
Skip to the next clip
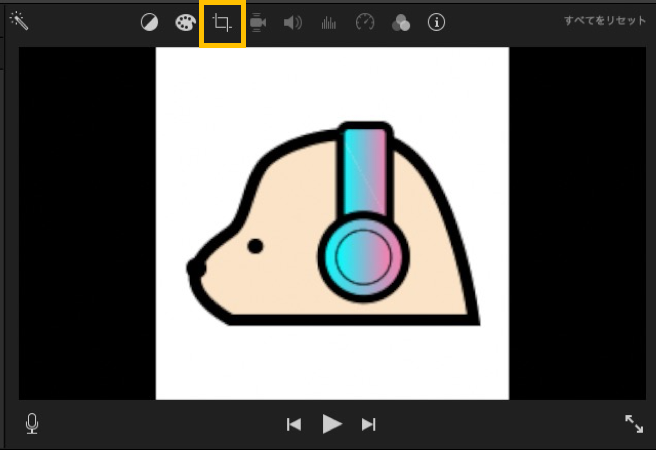(x=369, y=424)
